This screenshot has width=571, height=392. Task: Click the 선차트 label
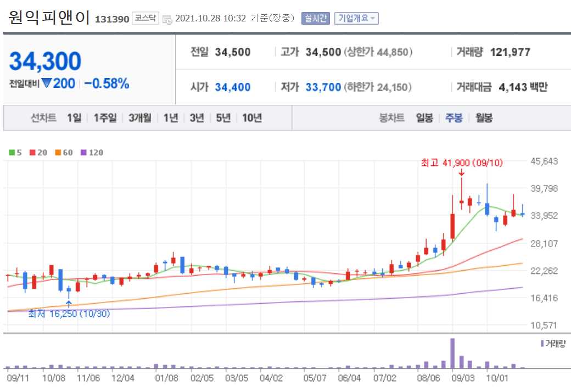point(43,117)
